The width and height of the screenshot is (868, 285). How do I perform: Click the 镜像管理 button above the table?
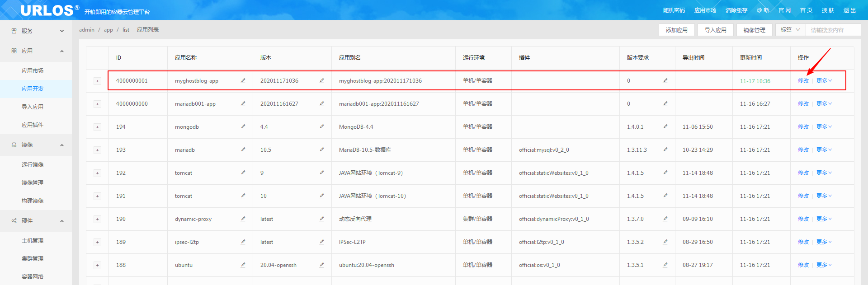(x=754, y=30)
